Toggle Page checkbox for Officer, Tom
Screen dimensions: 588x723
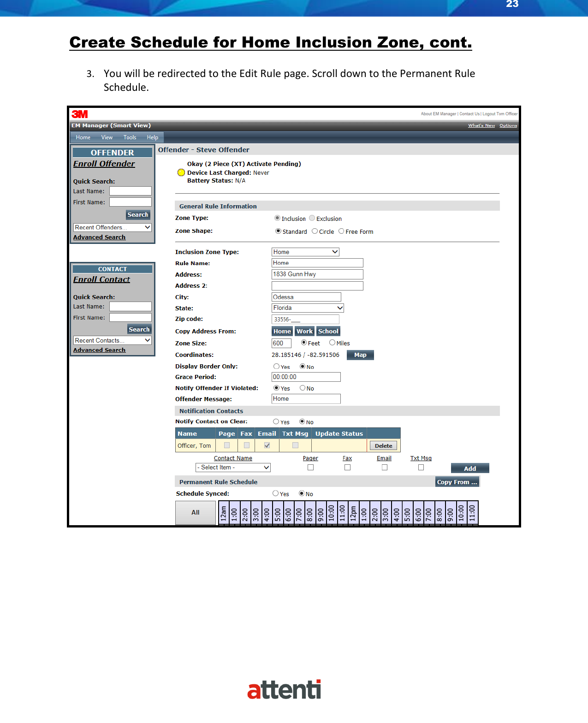[x=227, y=445]
